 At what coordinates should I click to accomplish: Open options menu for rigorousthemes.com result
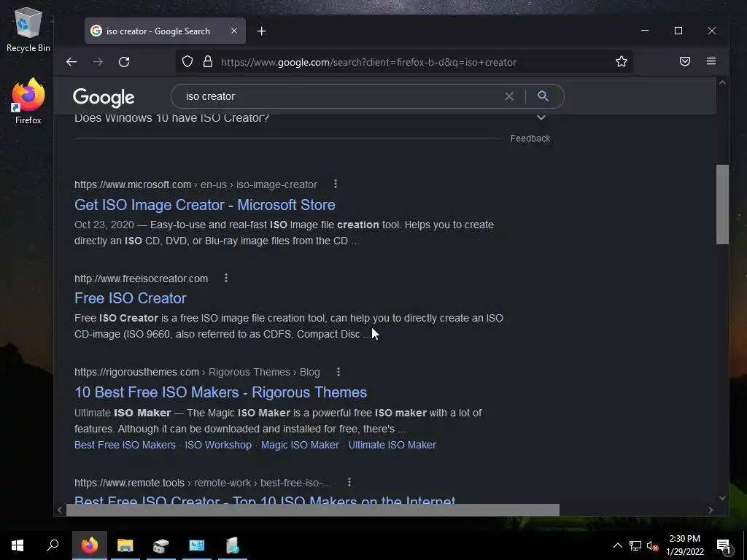coord(338,371)
